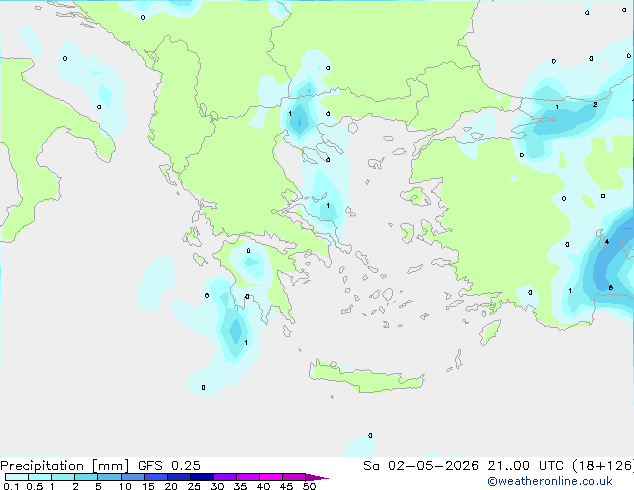Click the '20' legend scale label
The image size is (634, 490).
(171, 486)
